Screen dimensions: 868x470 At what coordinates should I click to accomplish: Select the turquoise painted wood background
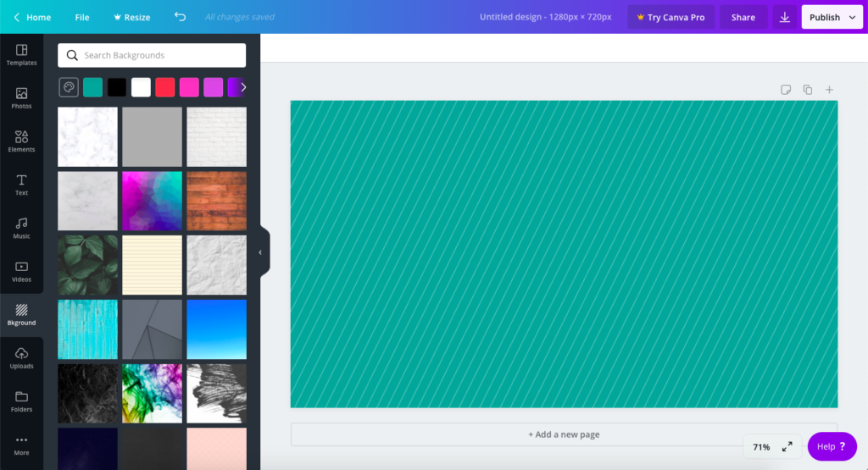pyautogui.click(x=87, y=329)
